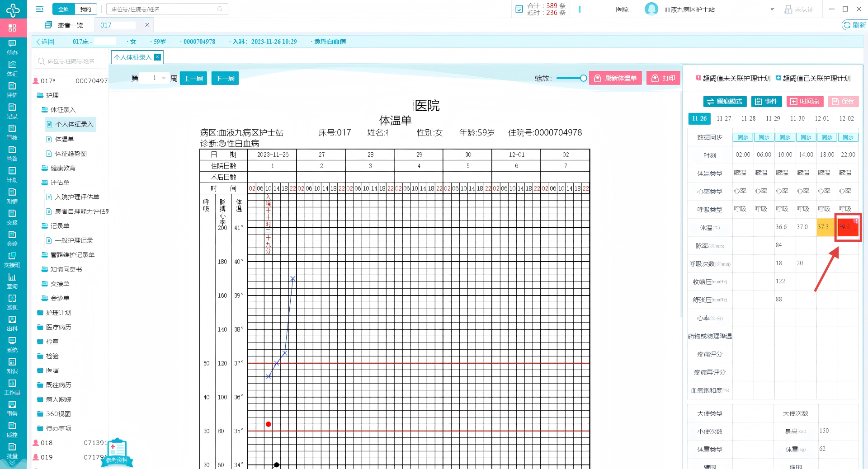868x469 pixels.
Task: Open the 待办 sidebar icon
Action: pos(12,47)
